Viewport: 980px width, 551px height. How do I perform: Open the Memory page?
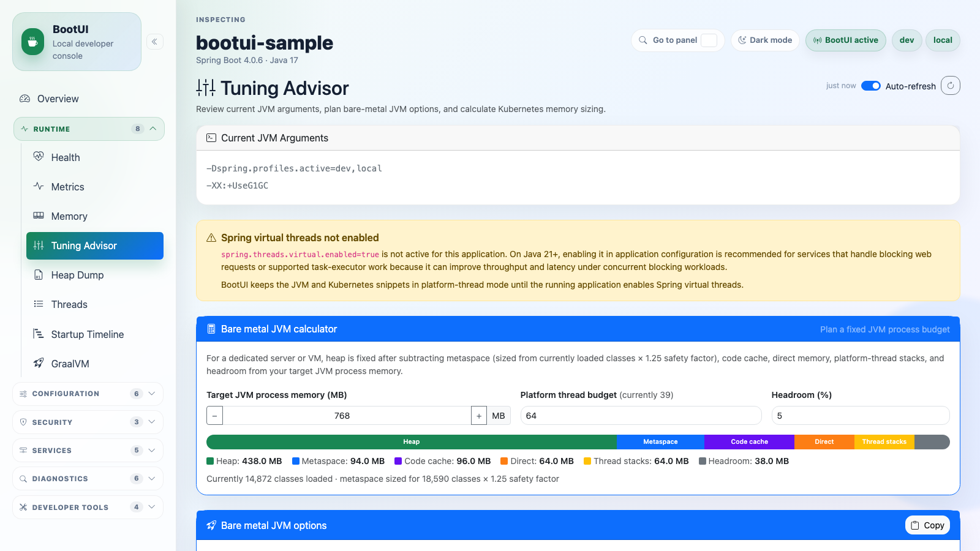tap(95, 216)
